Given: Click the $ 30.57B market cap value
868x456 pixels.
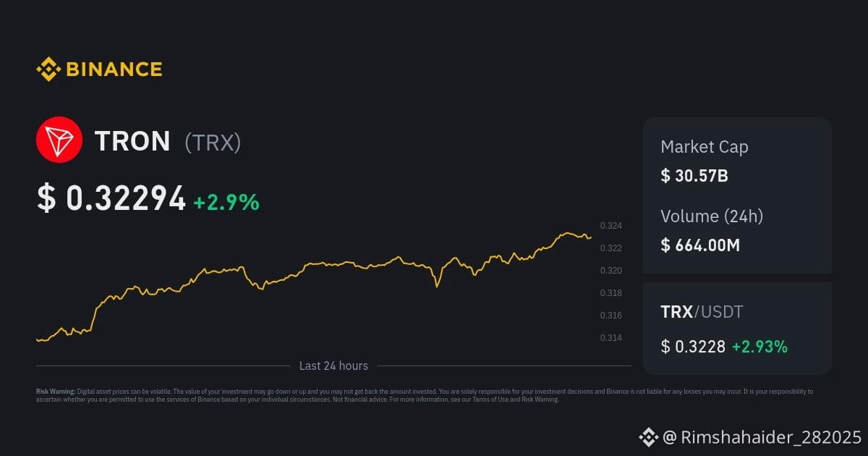Looking at the screenshot, I should coord(694,175).
